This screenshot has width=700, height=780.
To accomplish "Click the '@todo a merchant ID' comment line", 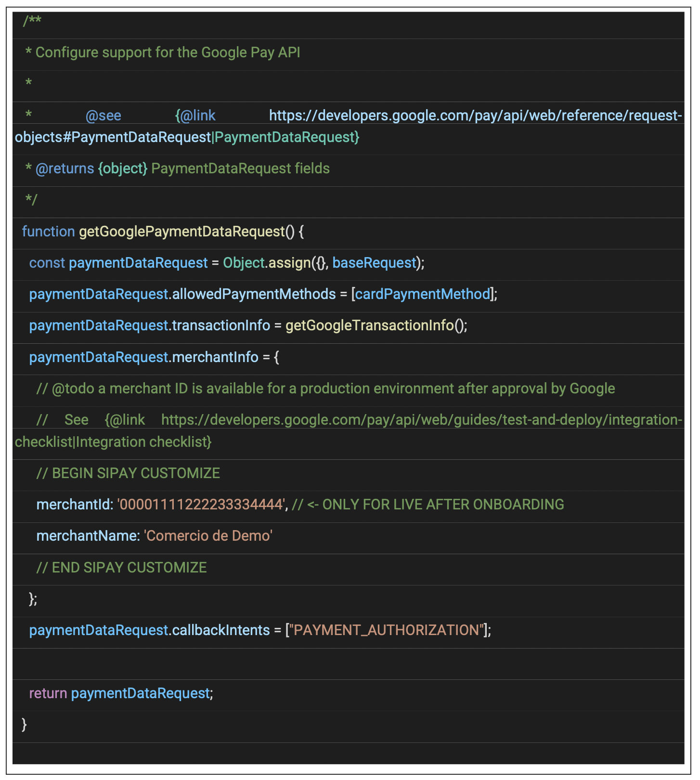I will click(x=325, y=389).
